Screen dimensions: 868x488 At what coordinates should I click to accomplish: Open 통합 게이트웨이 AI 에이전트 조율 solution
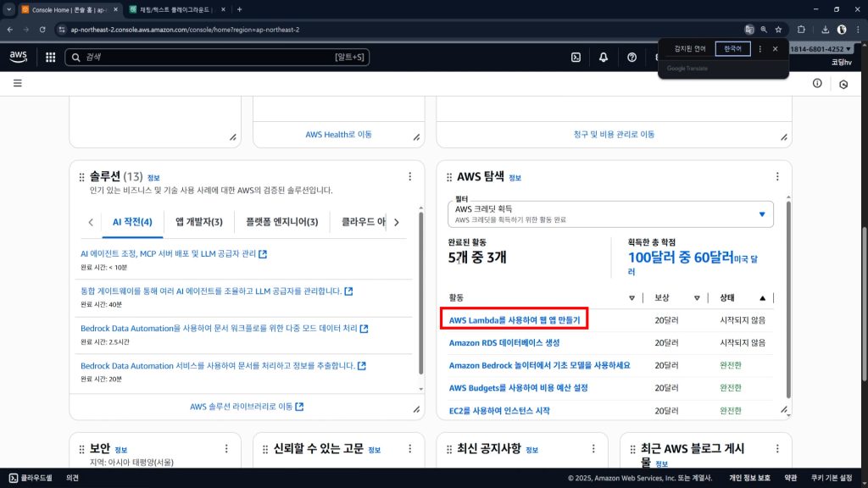coord(216,291)
